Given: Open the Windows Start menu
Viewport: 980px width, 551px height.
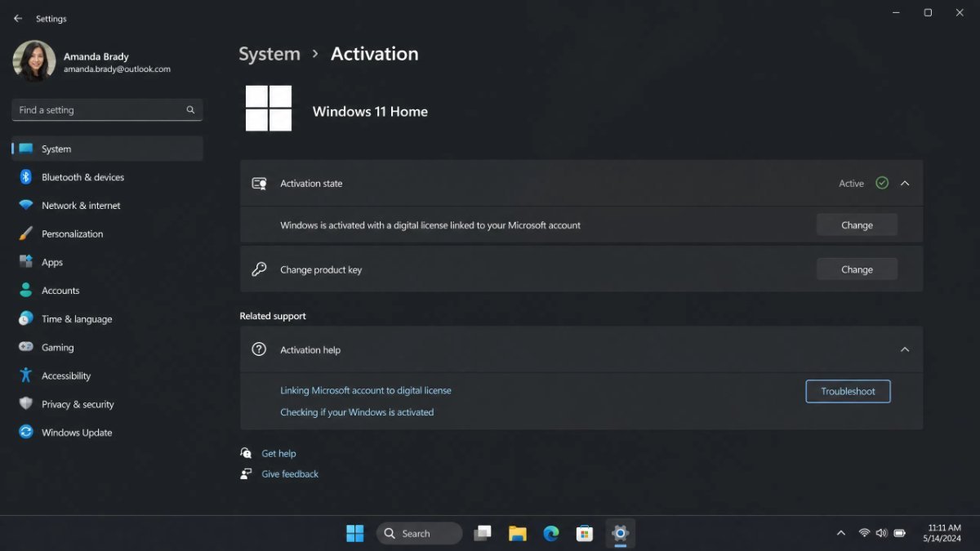Looking at the screenshot, I should point(355,533).
